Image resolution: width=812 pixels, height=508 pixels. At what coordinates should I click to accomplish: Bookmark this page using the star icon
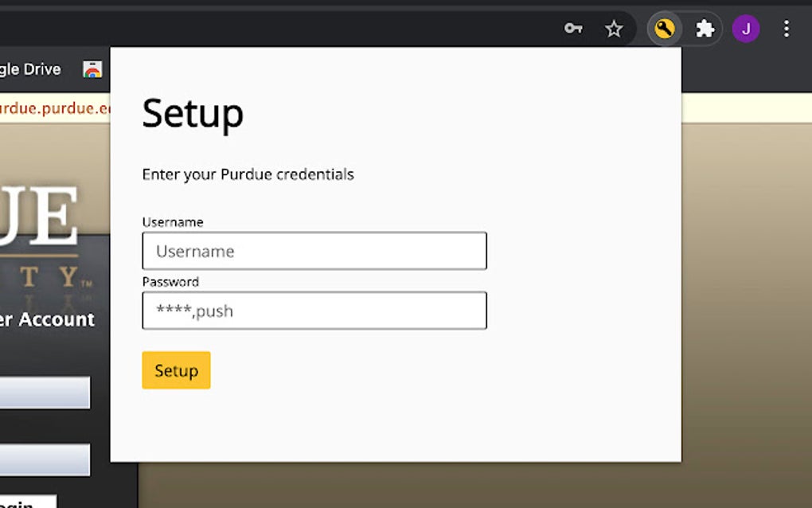click(x=614, y=29)
